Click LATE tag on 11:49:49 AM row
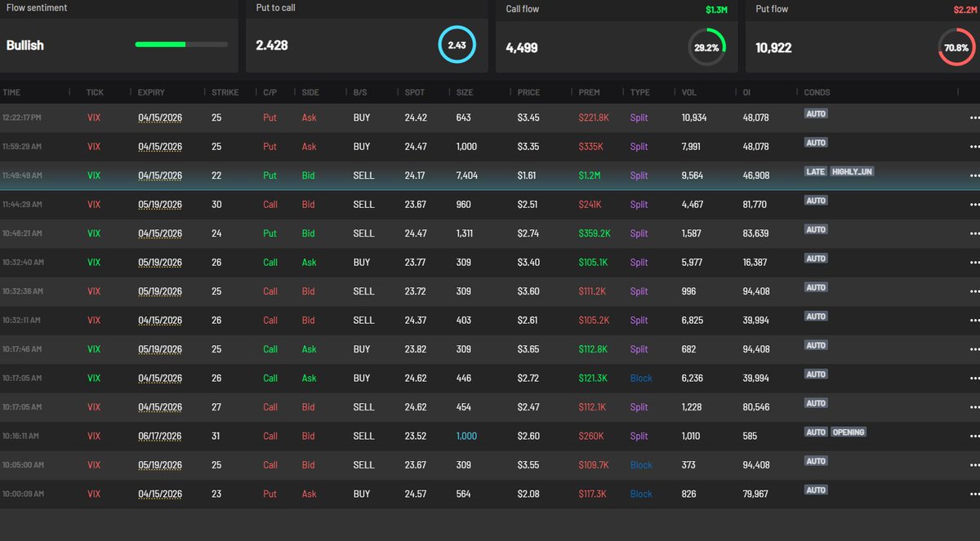Screen dimensions: 980x541 [x=816, y=171]
